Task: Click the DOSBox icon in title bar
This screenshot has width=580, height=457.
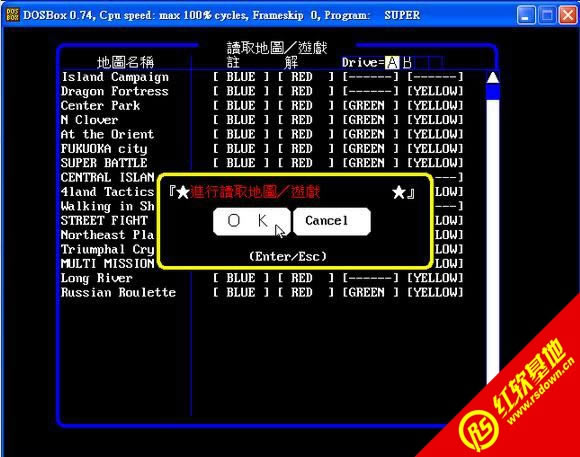Action: pyautogui.click(x=13, y=15)
